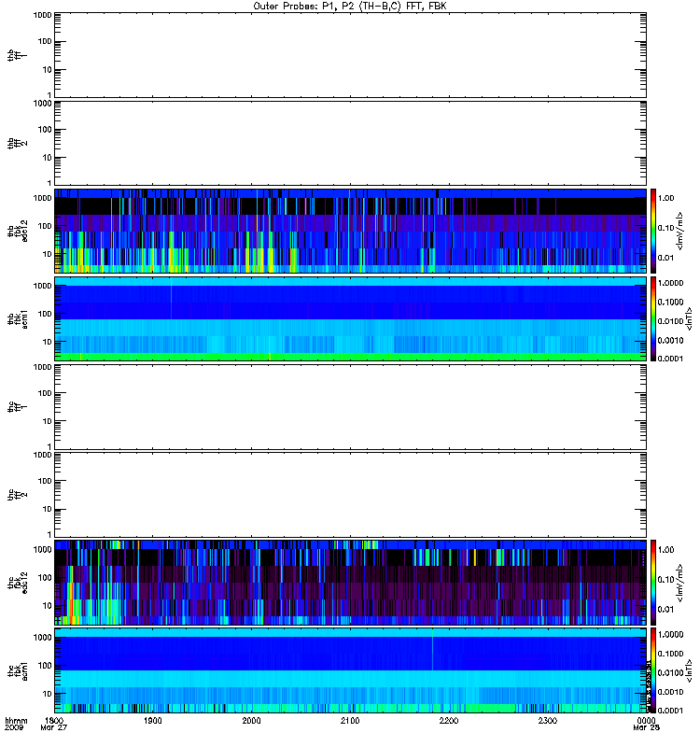700x747 pixels.
Task: Click the thc scm1 nT color bar
Action: tap(653, 670)
